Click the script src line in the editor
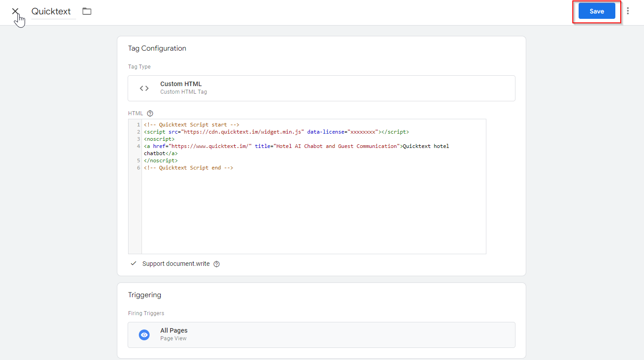 pos(276,132)
